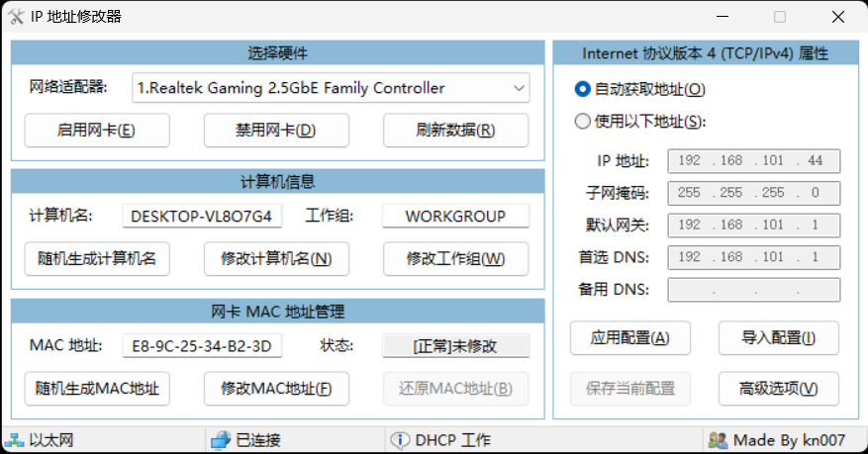Open the 网络适配器 adapter dropdown
868x454 pixels.
click(331, 88)
